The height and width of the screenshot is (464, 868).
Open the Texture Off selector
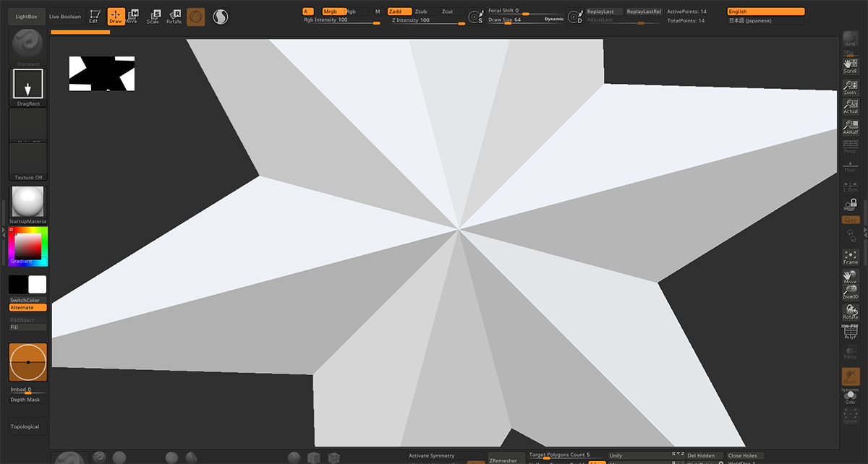coord(28,161)
